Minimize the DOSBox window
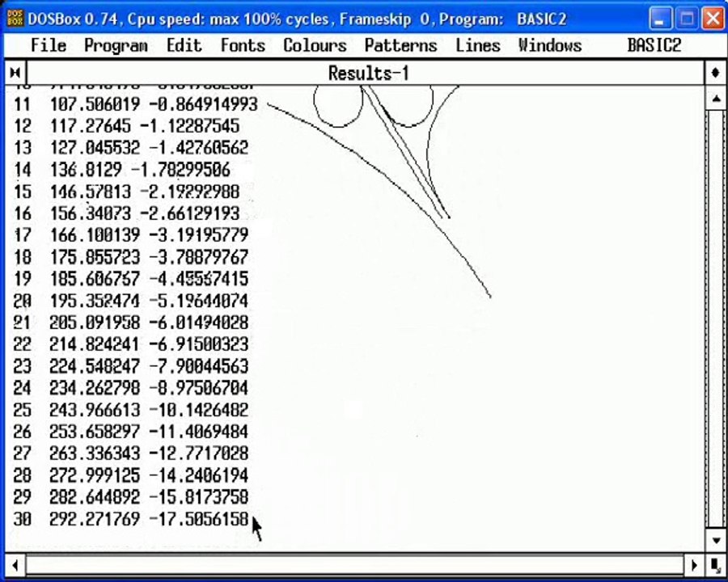728x582 pixels. [660, 19]
